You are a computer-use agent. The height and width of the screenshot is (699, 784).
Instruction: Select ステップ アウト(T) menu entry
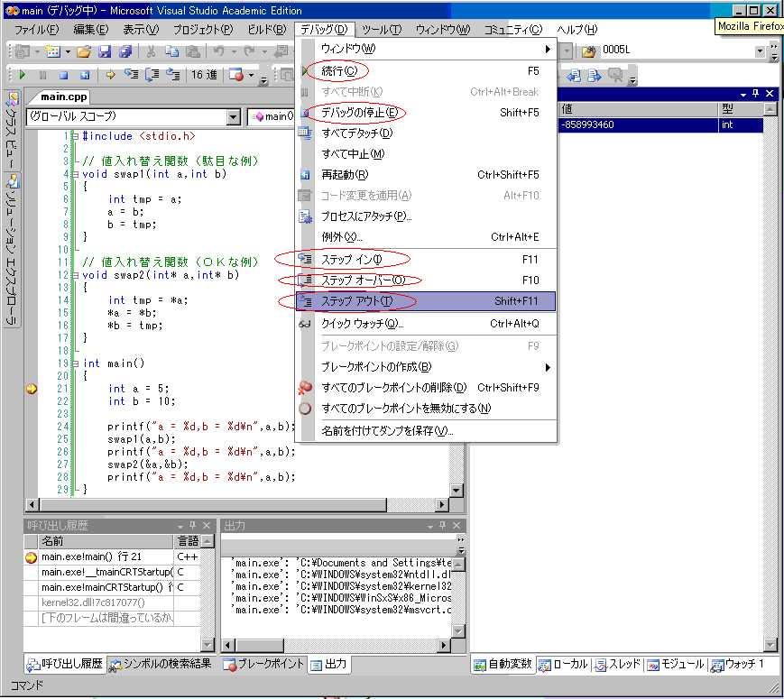426,301
